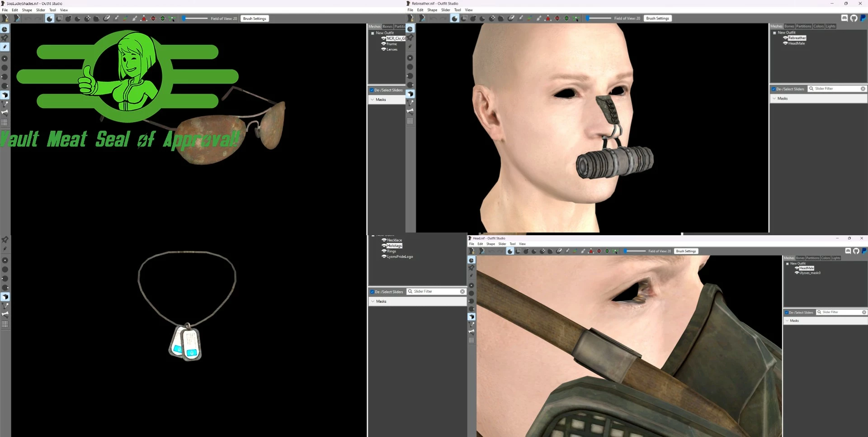Hide the Frame mesh via eye icon
The width and height of the screenshot is (868, 437).
coord(383,44)
